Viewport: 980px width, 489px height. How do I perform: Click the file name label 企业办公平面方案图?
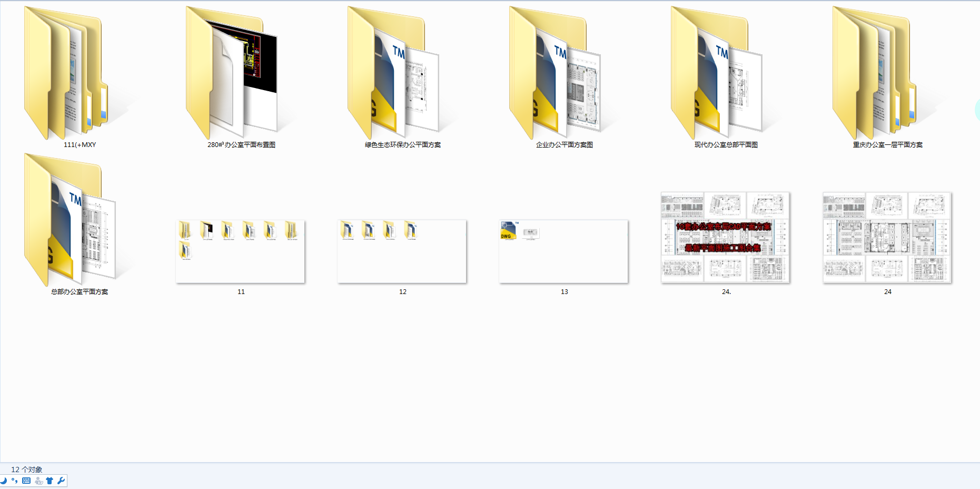(565, 145)
